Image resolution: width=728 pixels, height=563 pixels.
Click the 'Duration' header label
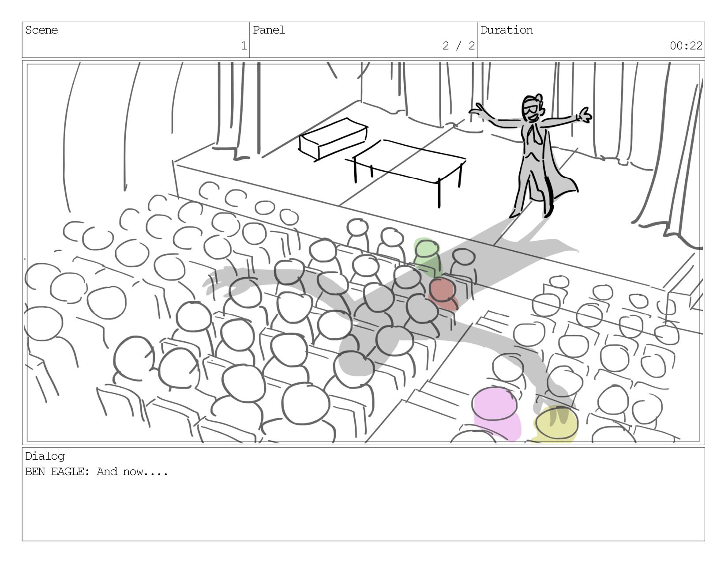tap(507, 30)
